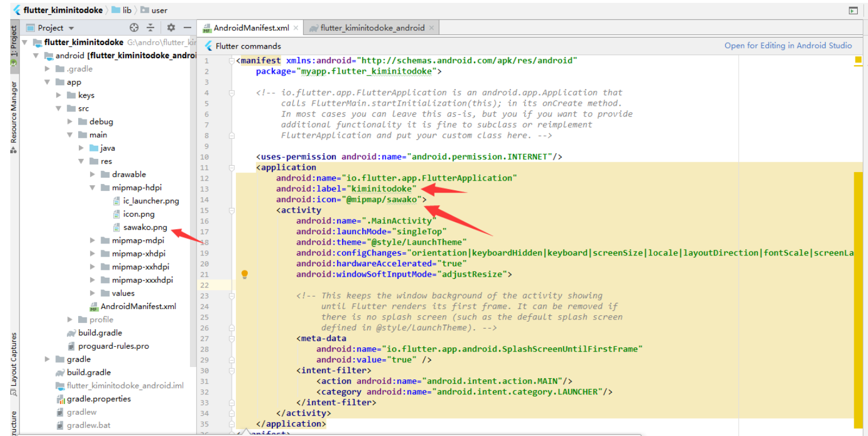Select the root flutter_kiminitodoke project node

click(84, 42)
